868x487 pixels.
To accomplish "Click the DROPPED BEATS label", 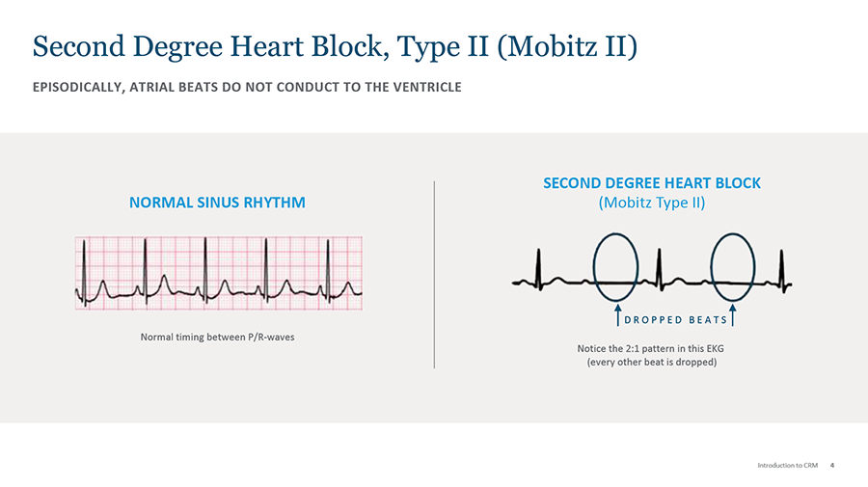I will click(x=675, y=320).
